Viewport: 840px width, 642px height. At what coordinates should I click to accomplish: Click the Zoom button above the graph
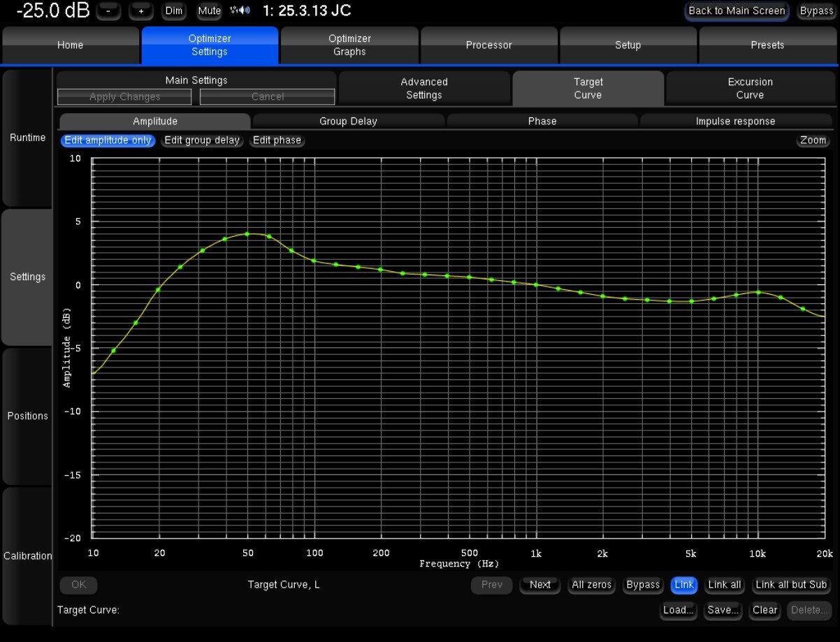813,140
